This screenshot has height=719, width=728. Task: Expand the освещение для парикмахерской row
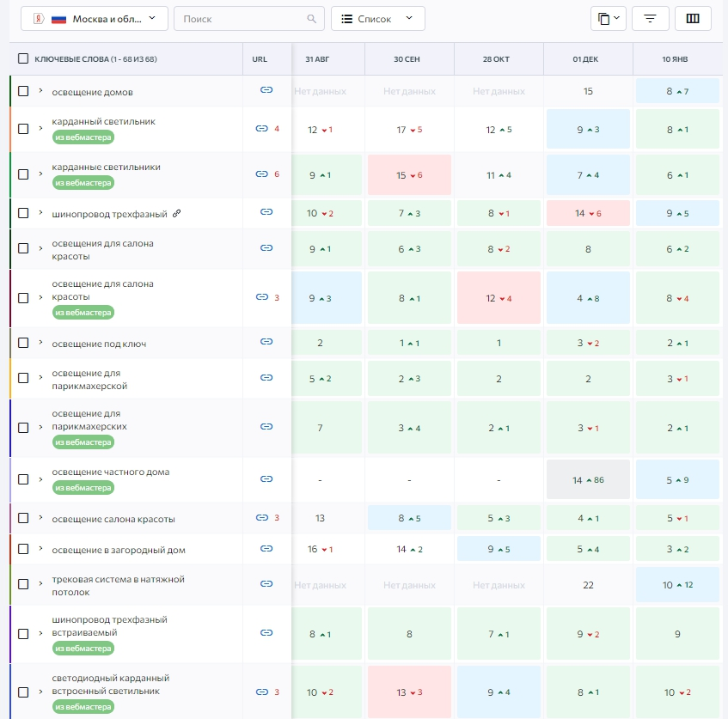click(x=41, y=377)
